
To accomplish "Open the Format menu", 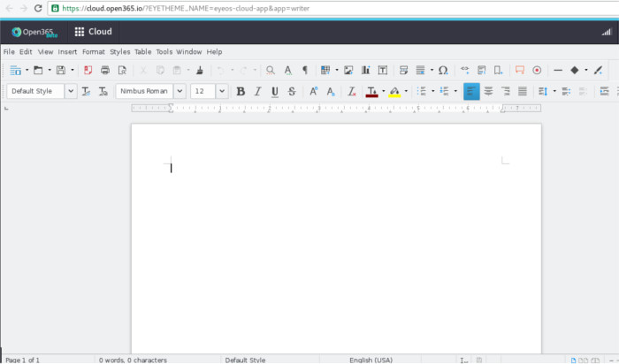I will [94, 51].
